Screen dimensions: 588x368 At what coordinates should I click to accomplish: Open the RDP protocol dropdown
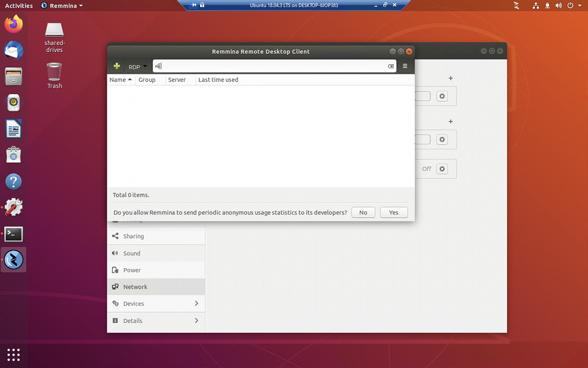pyautogui.click(x=137, y=67)
